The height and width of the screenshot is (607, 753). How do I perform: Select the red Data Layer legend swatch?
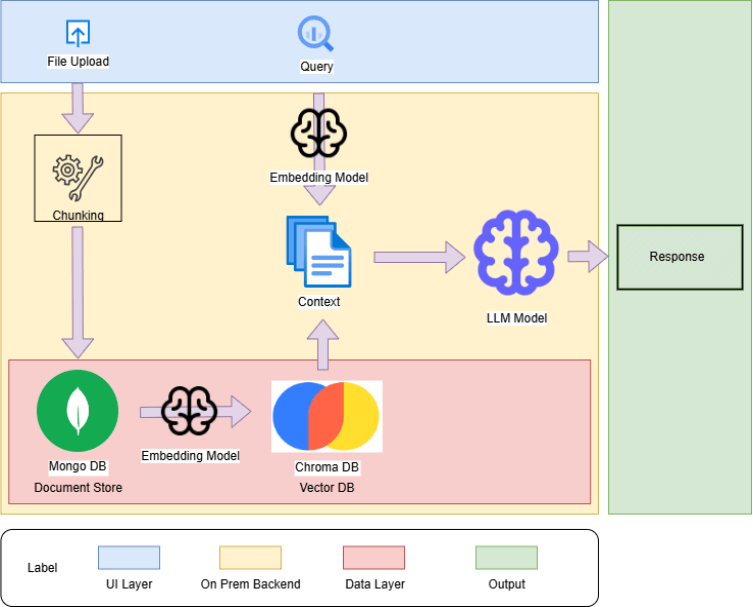[x=373, y=557]
